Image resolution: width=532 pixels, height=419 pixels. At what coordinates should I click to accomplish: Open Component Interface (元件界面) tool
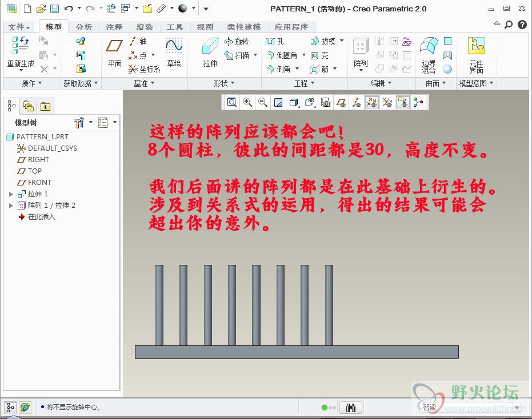click(477, 54)
